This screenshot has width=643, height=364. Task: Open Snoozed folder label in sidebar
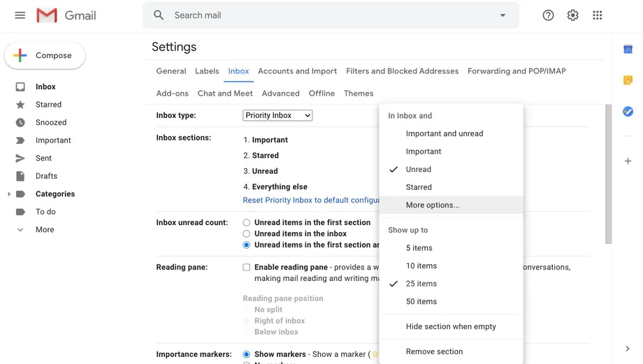tap(51, 122)
